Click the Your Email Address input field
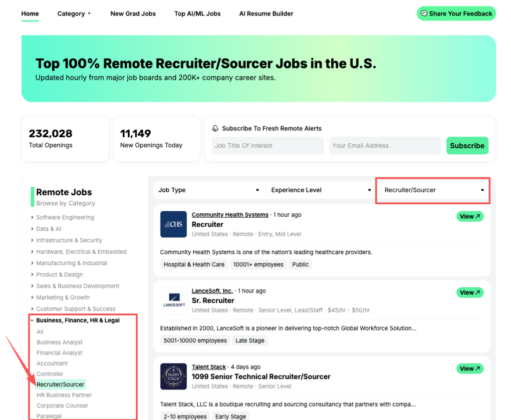Screen dimensions: 511x420 (385, 145)
